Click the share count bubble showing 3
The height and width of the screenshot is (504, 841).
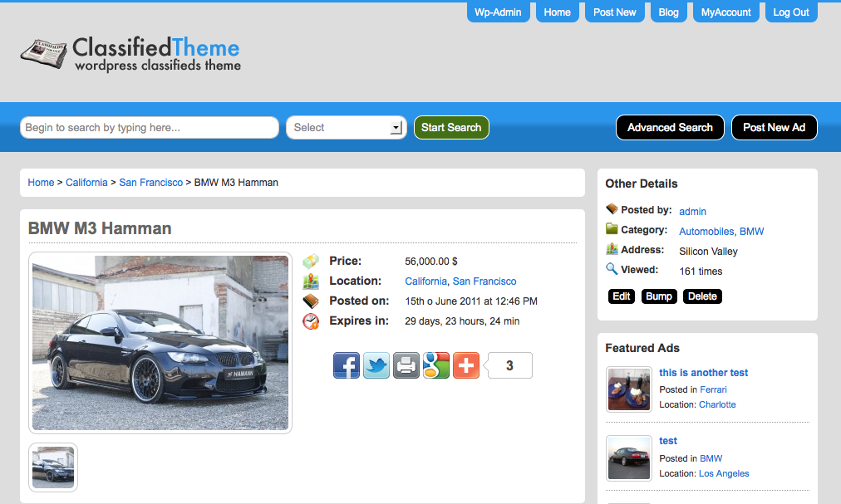point(509,365)
